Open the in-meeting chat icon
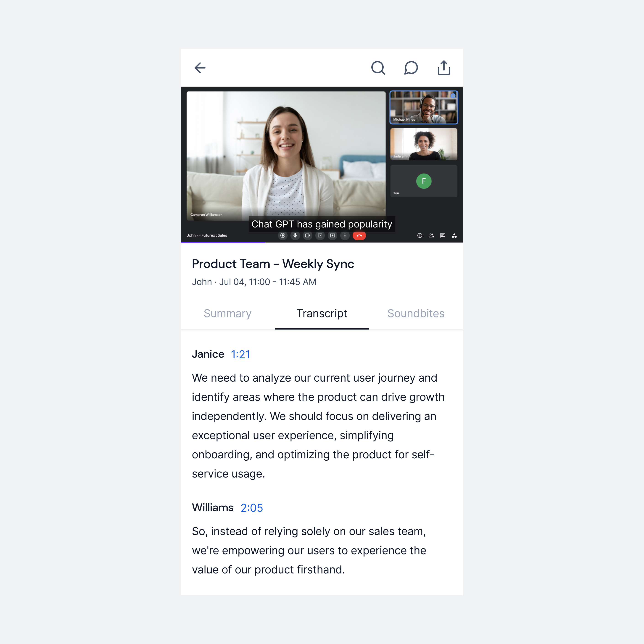Image resolution: width=644 pixels, height=644 pixels. click(x=443, y=236)
